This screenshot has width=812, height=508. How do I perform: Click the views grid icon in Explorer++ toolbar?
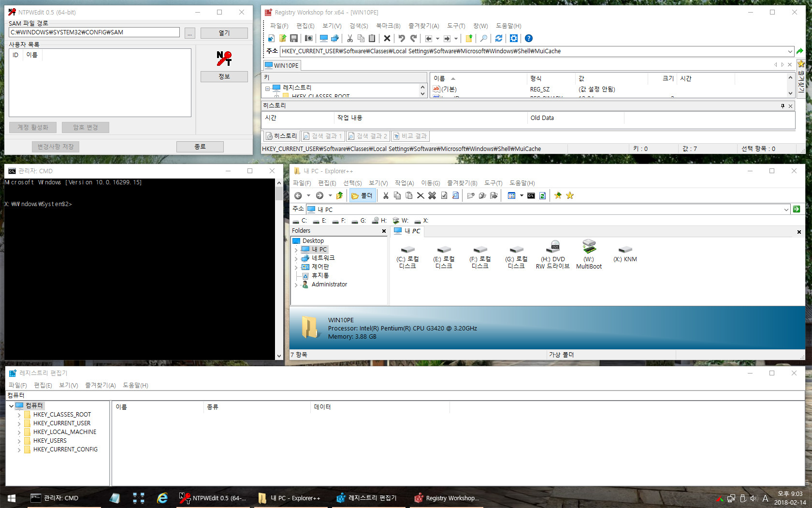click(x=511, y=195)
